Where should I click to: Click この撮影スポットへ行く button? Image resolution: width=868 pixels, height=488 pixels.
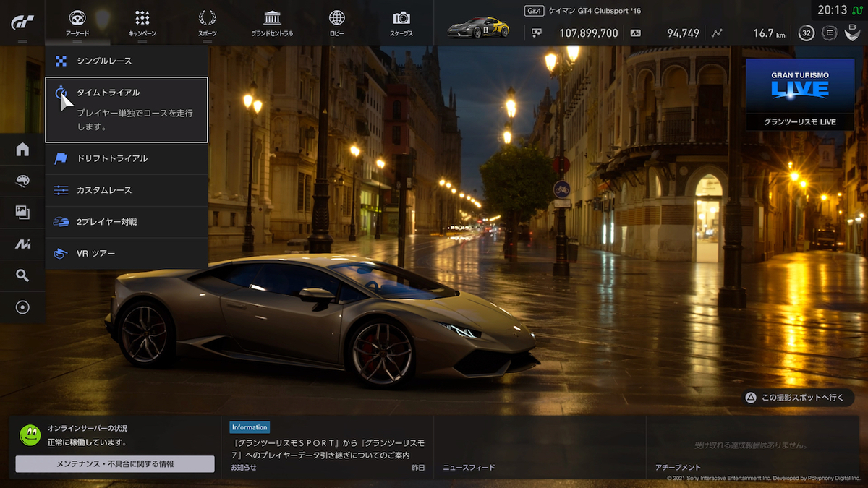click(x=798, y=398)
